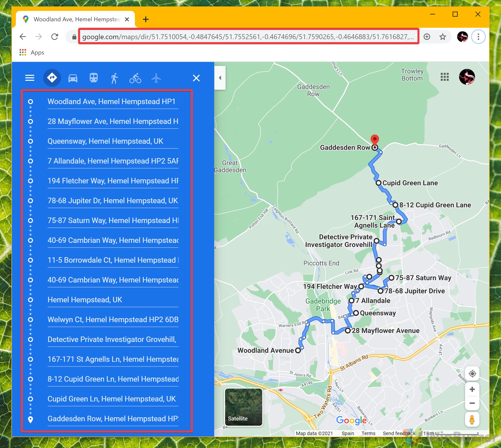This screenshot has width=501, height=448.
Task: Open the Maps hamburger menu
Action: pos(30,78)
